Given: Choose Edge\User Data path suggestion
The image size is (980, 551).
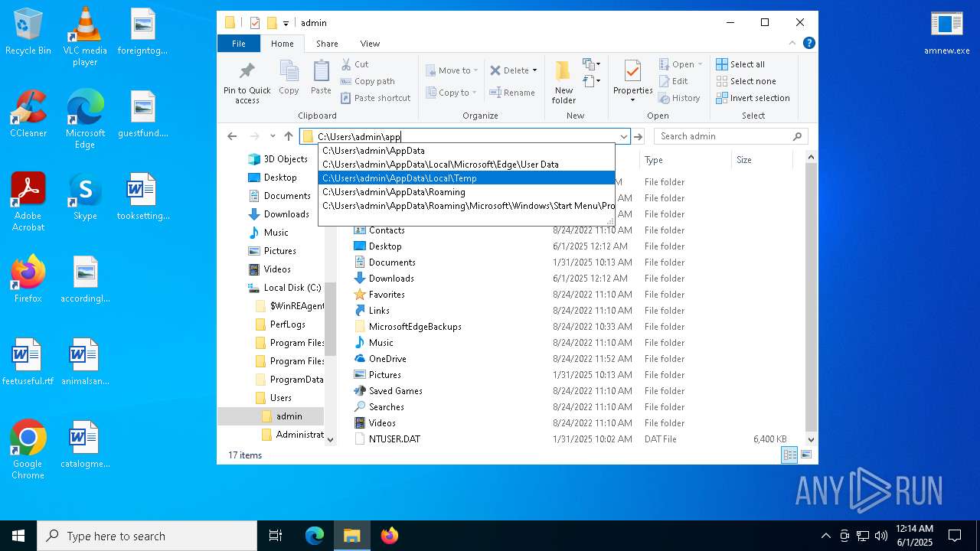Looking at the screenshot, I should coord(466,165).
